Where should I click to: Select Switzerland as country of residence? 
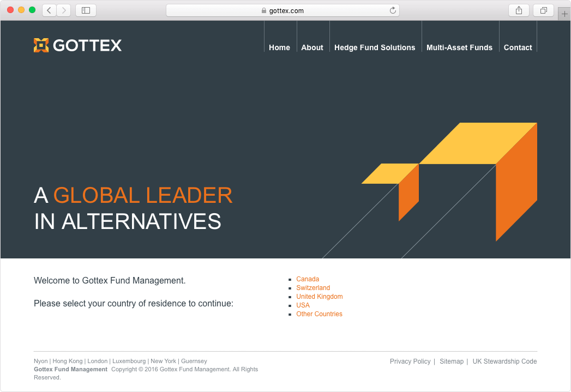pos(313,288)
